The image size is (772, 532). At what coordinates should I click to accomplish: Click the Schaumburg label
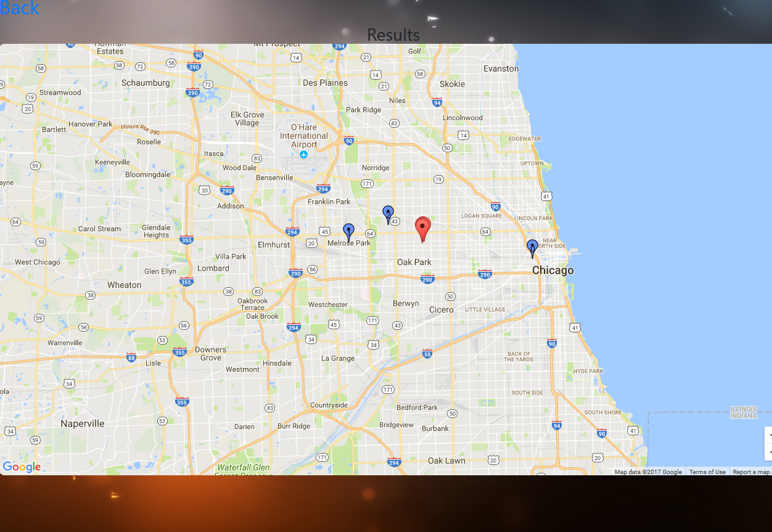tap(146, 83)
